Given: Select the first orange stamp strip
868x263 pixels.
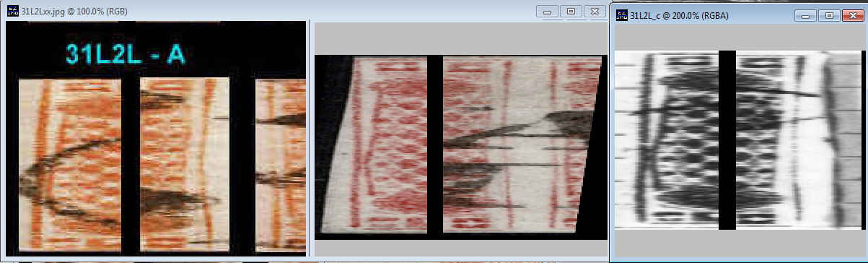Looking at the screenshot, I should 69,165.
